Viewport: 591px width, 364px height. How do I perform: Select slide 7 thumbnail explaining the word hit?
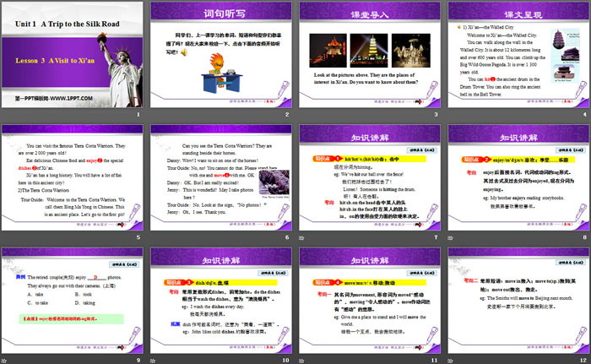[x=370, y=177]
